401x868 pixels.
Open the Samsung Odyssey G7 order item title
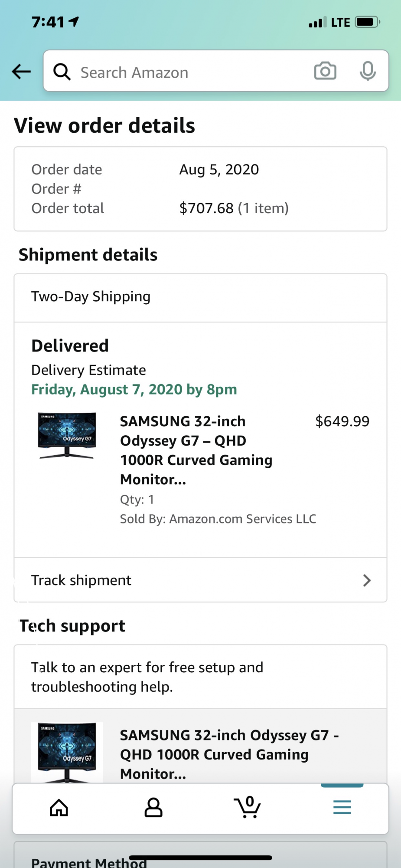[196, 450]
